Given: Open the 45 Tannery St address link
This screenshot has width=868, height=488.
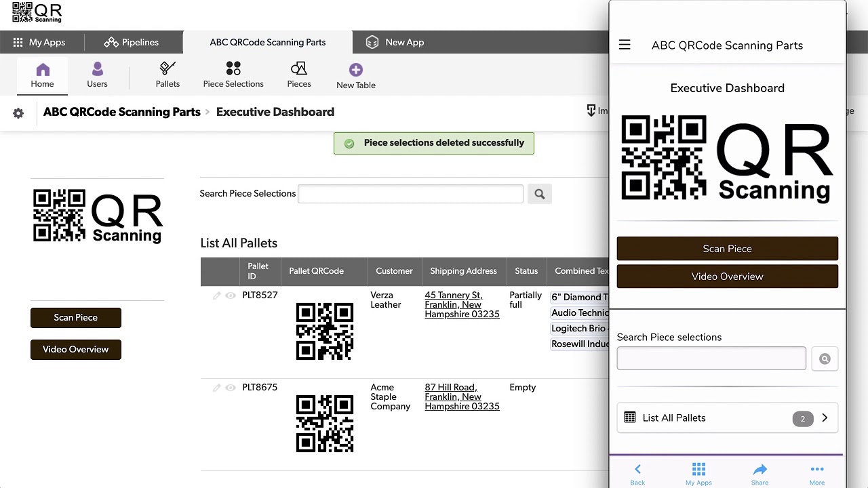Looking at the screenshot, I should click(462, 305).
